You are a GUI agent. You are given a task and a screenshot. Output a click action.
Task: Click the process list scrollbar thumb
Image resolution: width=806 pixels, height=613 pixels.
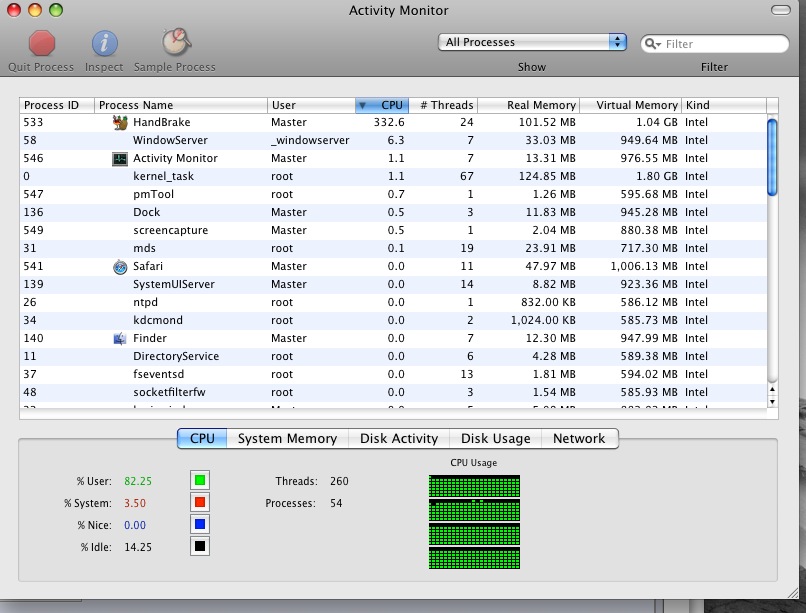(772, 157)
